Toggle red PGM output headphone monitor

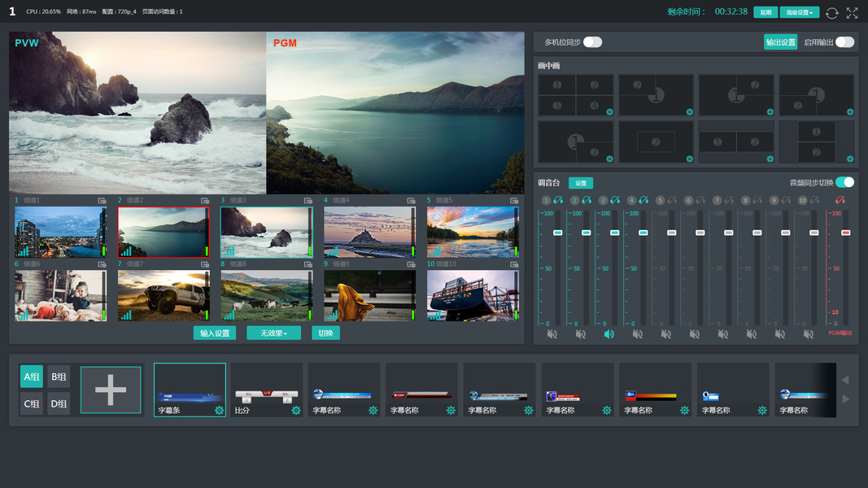pyautogui.click(x=840, y=200)
